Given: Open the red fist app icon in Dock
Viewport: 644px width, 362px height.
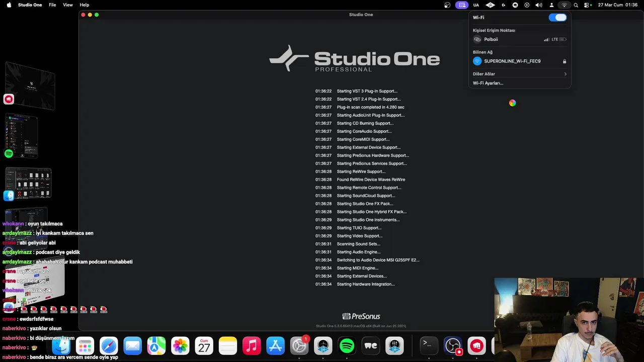Looking at the screenshot, I should 476,346.
